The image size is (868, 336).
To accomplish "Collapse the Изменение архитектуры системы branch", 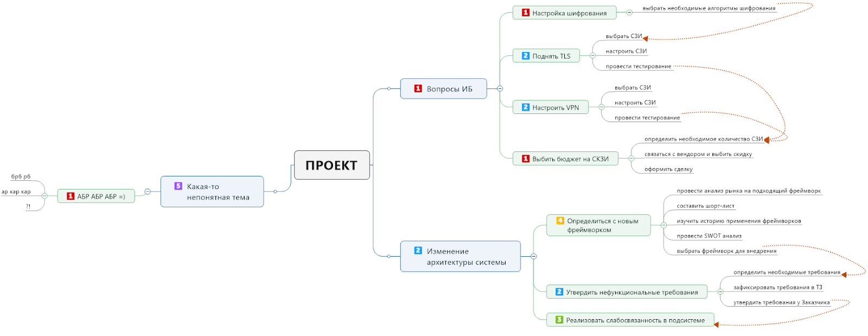I will 533,256.
